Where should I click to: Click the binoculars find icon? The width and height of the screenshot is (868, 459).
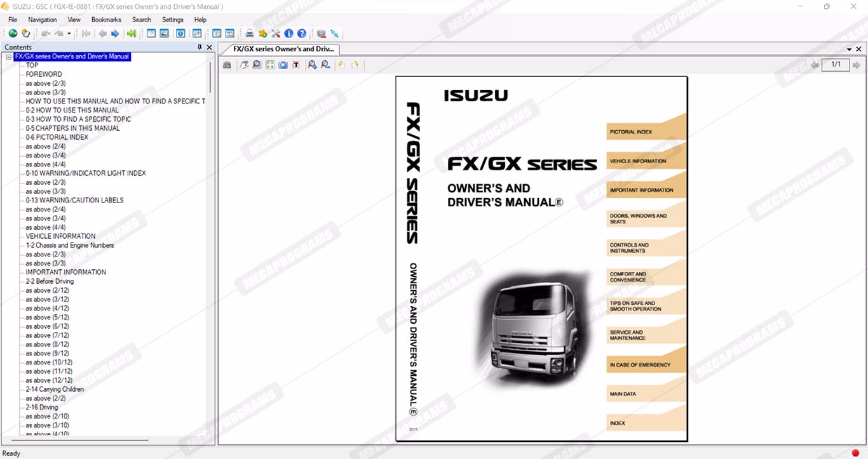[x=227, y=65]
